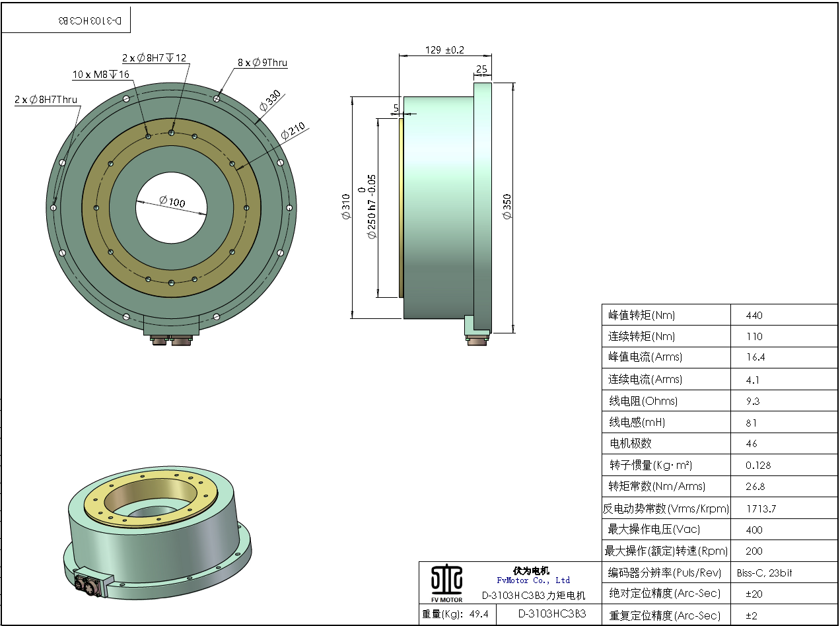
Task: Select the ±20 absolute accuracy value
Action: (754, 594)
